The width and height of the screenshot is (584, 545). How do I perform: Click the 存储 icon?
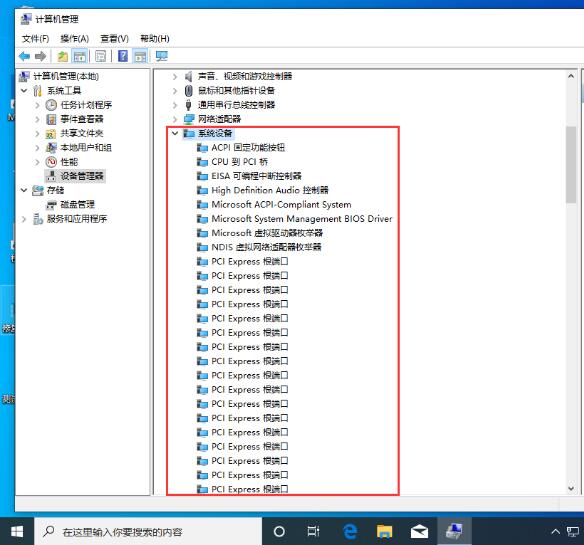coord(38,190)
